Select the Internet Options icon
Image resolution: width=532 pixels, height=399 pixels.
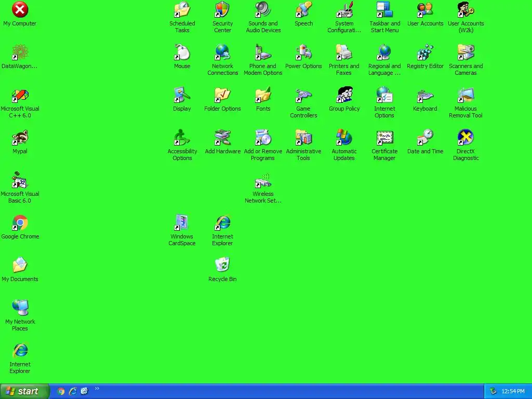384,96
